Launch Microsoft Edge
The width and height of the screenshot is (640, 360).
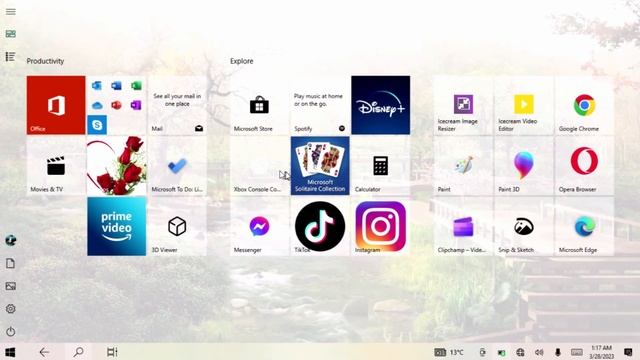tap(584, 226)
